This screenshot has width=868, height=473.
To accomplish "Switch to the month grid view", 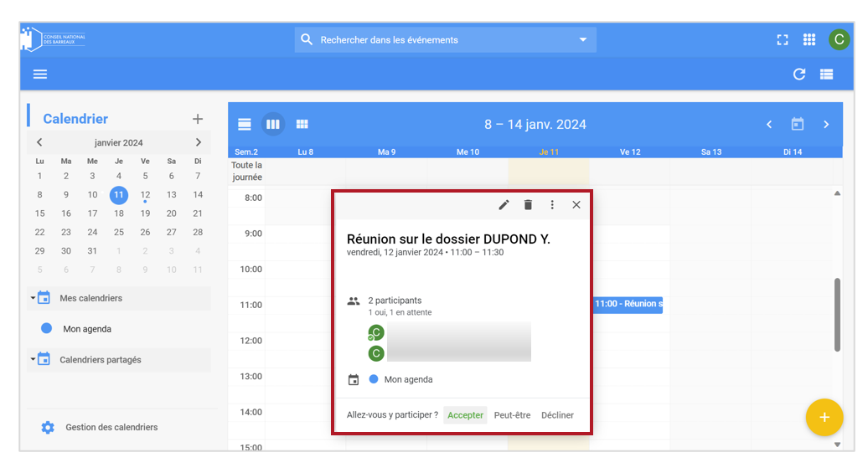I will 302,124.
